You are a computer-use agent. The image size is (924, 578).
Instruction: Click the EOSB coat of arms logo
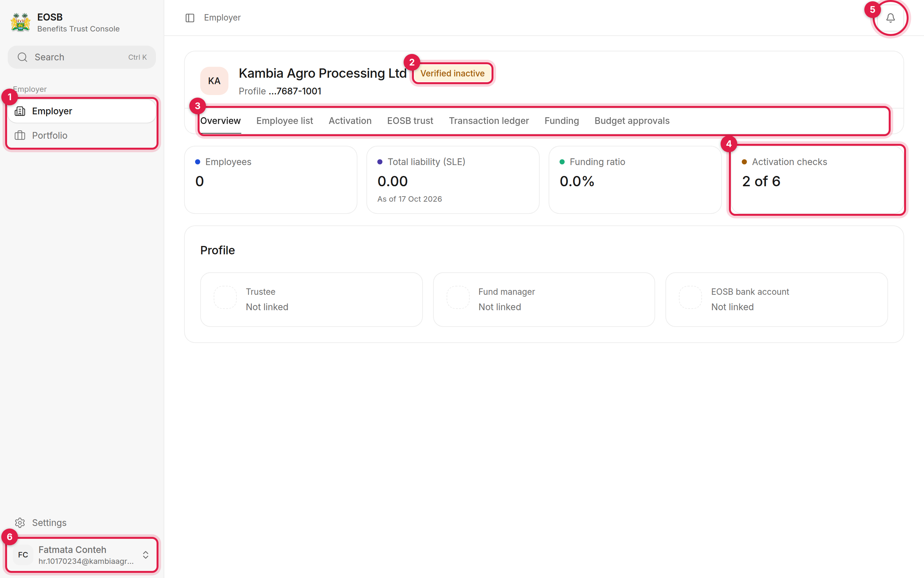click(x=20, y=22)
